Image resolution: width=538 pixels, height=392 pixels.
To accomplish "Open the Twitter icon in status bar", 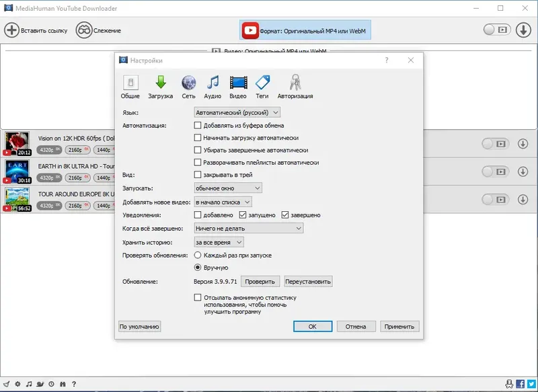I will point(532,384).
